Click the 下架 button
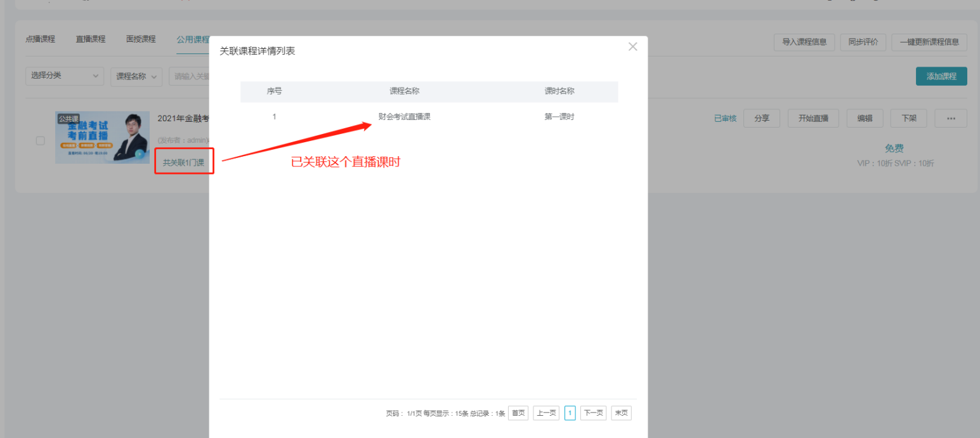 908,118
